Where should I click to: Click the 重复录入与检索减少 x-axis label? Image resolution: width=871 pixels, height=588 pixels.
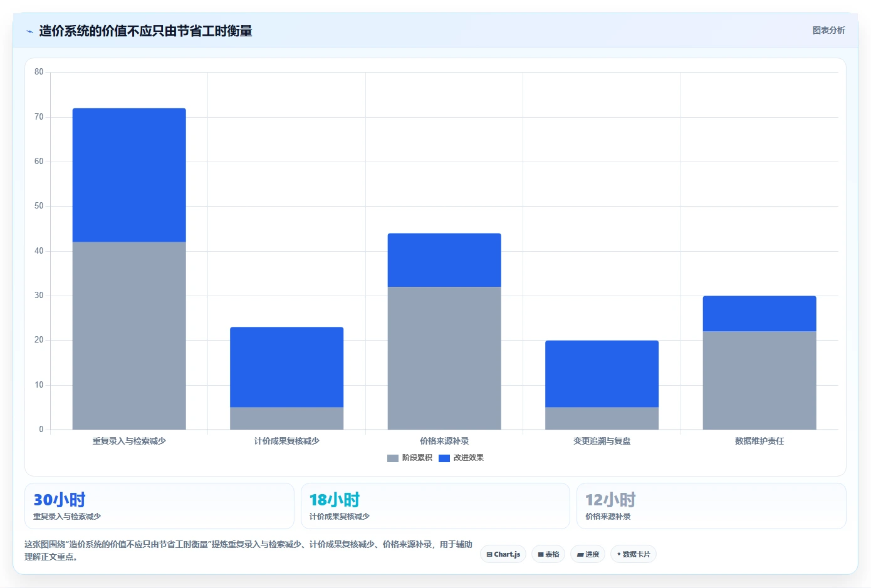click(x=129, y=441)
